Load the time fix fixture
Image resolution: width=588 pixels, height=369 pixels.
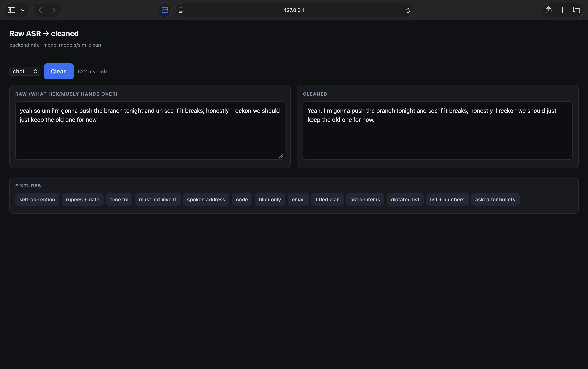[x=119, y=199]
